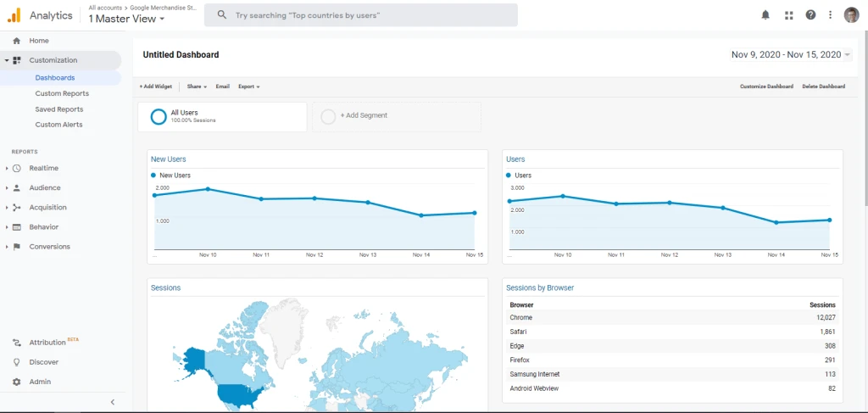The height and width of the screenshot is (413, 868).
Task: Open the Export dropdown menu
Action: pos(248,87)
